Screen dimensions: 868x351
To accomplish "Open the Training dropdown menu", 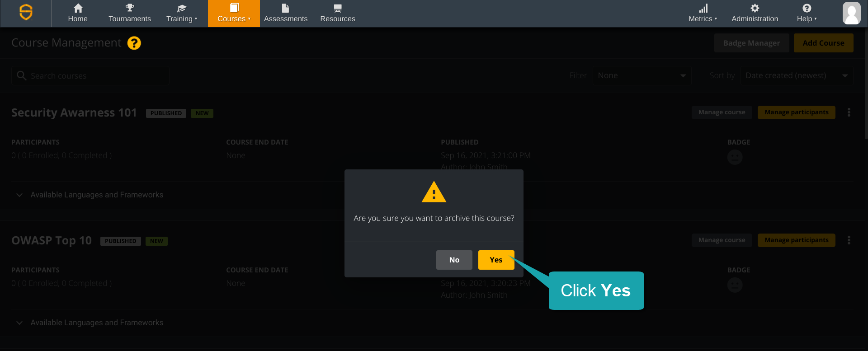I will [182, 14].
